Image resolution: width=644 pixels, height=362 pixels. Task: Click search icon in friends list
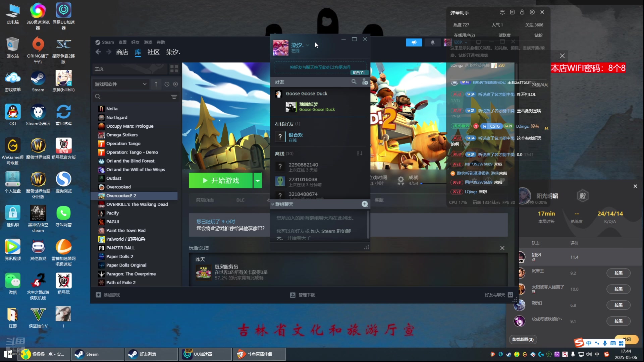tap(354, 82)
